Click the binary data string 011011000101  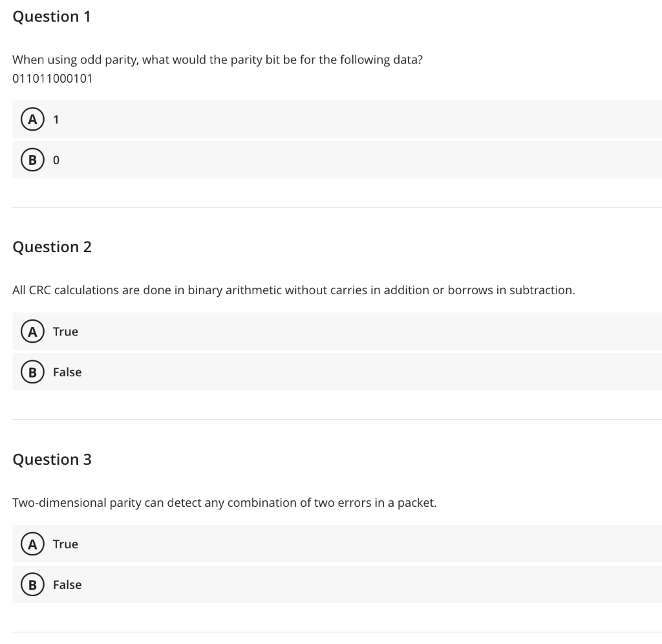click(52, 78)
